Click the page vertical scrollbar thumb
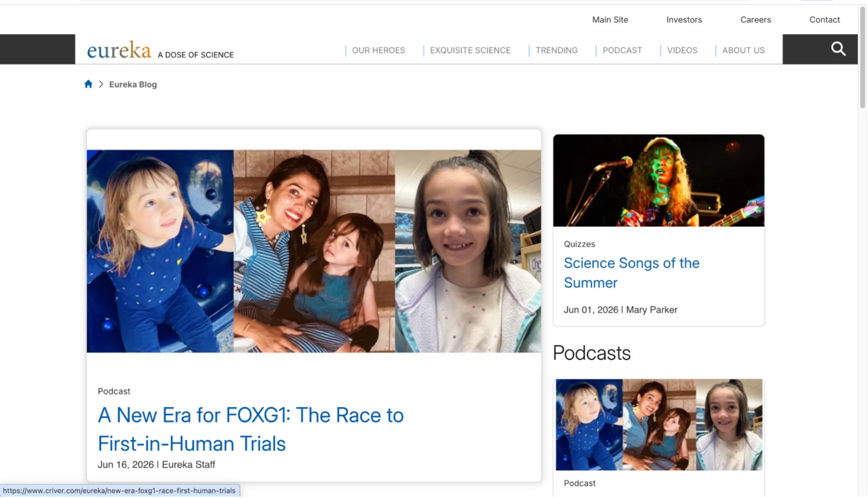The width and height of the screenshot is (868, 498). click(863, 58)
